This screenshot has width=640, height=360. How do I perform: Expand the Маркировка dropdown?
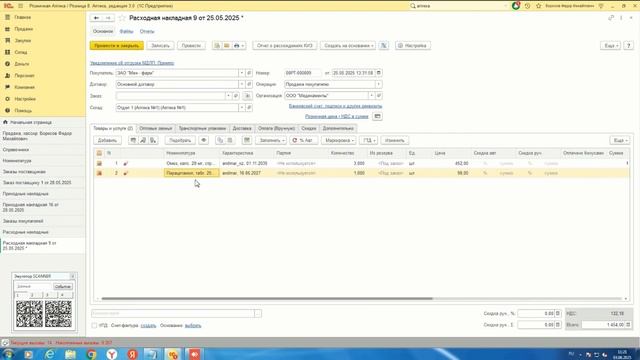pyautogui.click(x=338, y=140)
